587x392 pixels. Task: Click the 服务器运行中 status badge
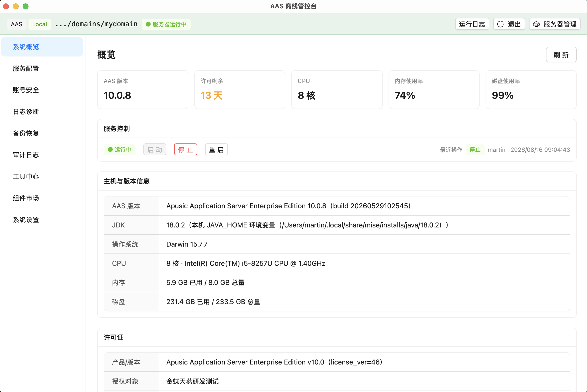(166, 24)
